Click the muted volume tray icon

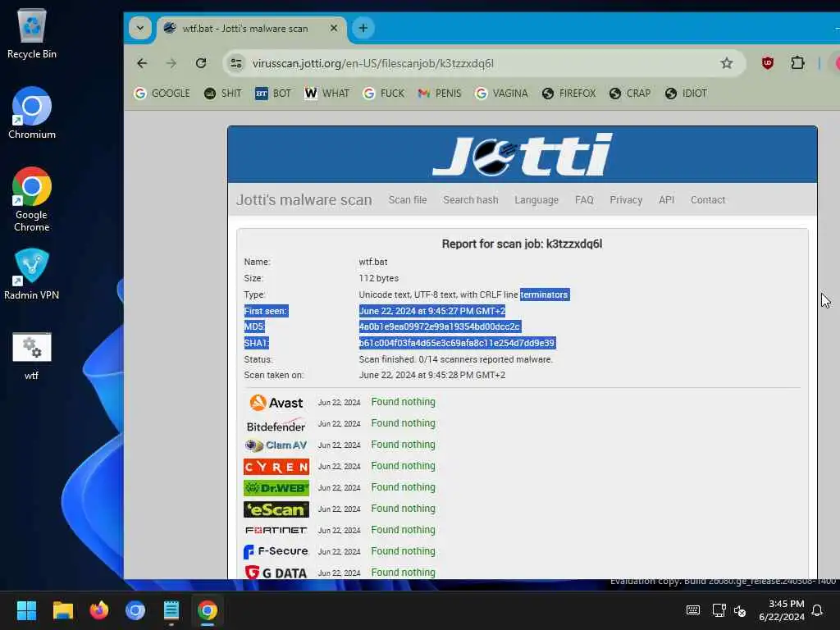coord(740,610)
